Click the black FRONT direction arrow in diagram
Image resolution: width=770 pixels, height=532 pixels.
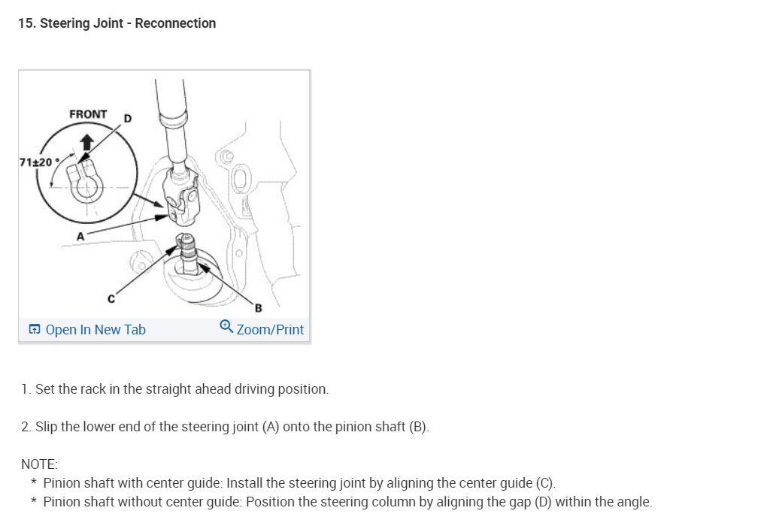click(87, 143)
